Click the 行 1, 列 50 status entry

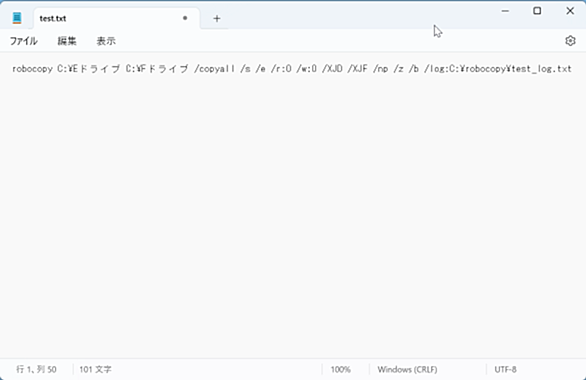36,370
